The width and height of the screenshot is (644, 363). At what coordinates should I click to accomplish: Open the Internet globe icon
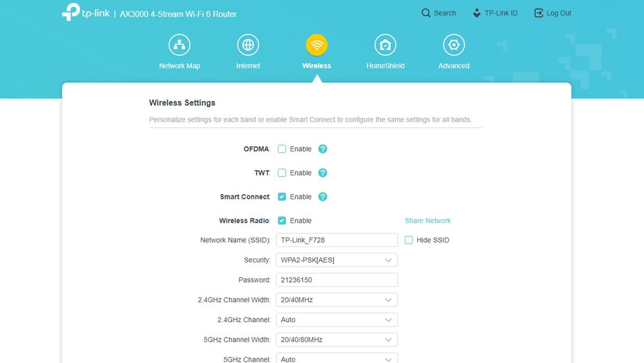(x=248, y=45)
